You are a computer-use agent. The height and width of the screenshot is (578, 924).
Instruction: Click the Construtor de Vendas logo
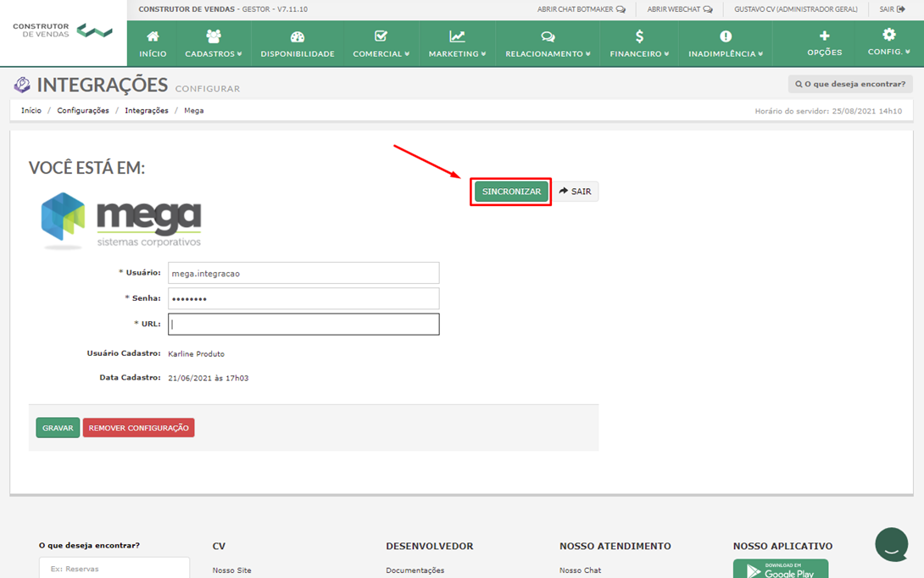coord(63,31)
